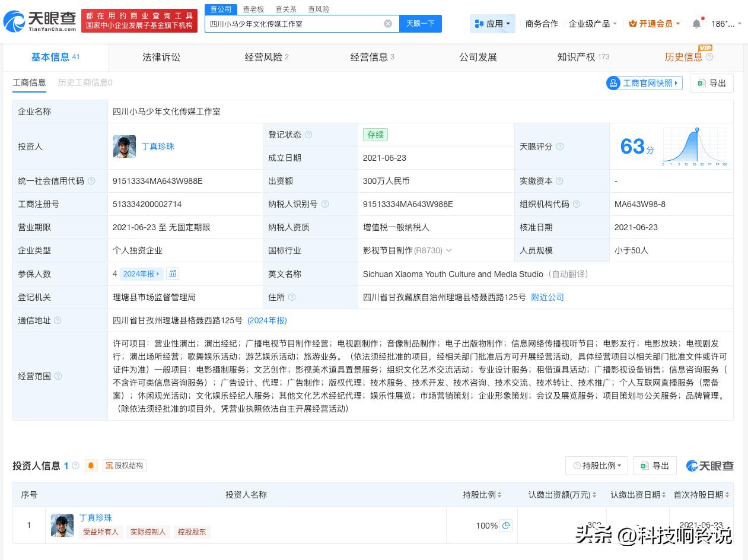Click the bell icon next to 投资人信息
Viewport: 748px width, 560px height.
(x=91, y=466)
